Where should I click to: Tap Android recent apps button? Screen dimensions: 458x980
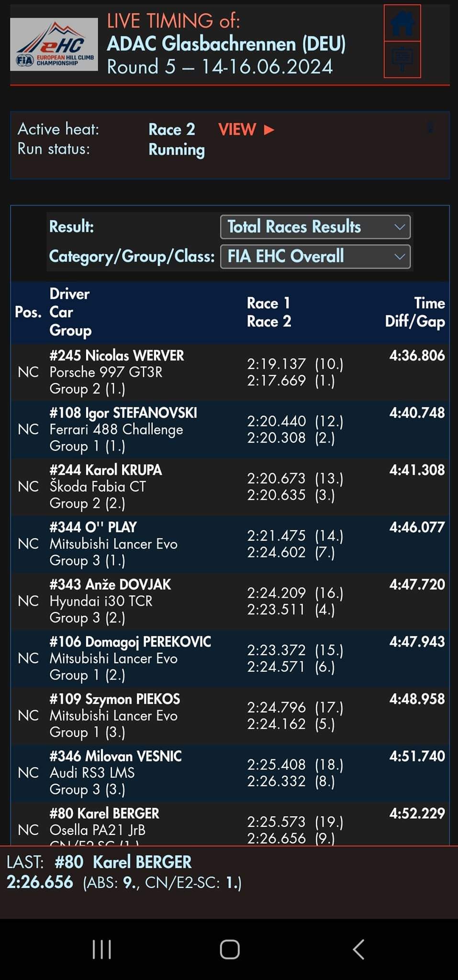click(102, 949)
